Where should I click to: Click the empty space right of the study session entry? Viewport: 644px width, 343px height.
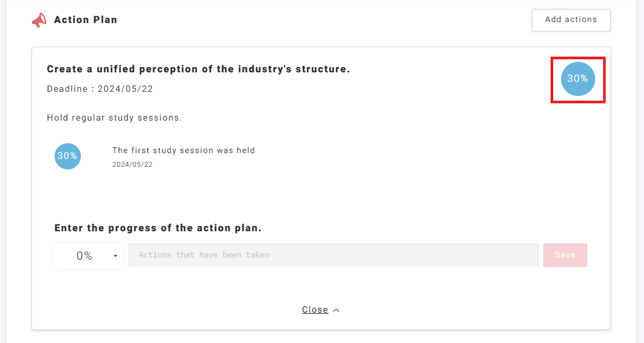pos(420,156)
